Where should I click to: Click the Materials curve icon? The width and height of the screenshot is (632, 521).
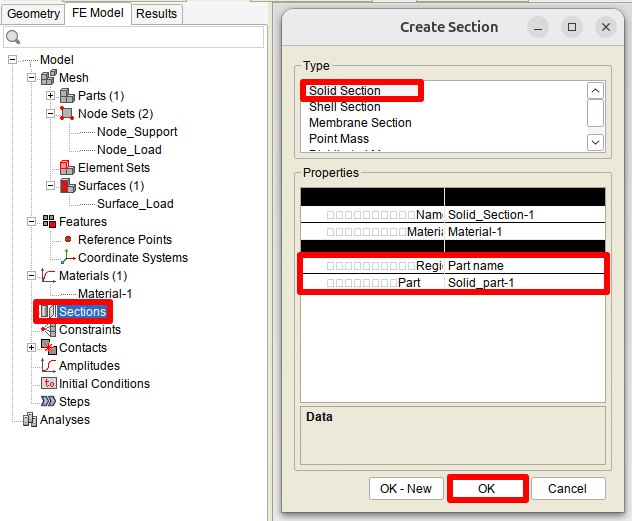coord(49,276)
